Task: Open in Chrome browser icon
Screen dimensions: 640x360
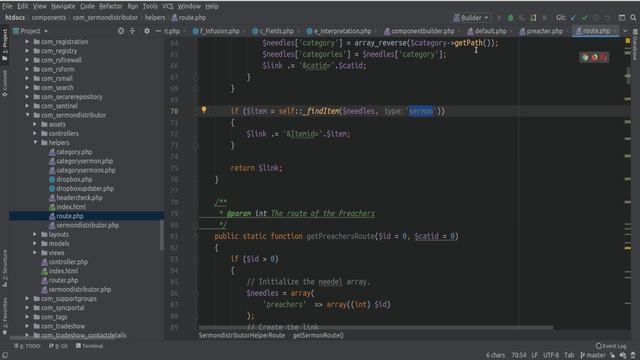Action: [x=585, y=58]
